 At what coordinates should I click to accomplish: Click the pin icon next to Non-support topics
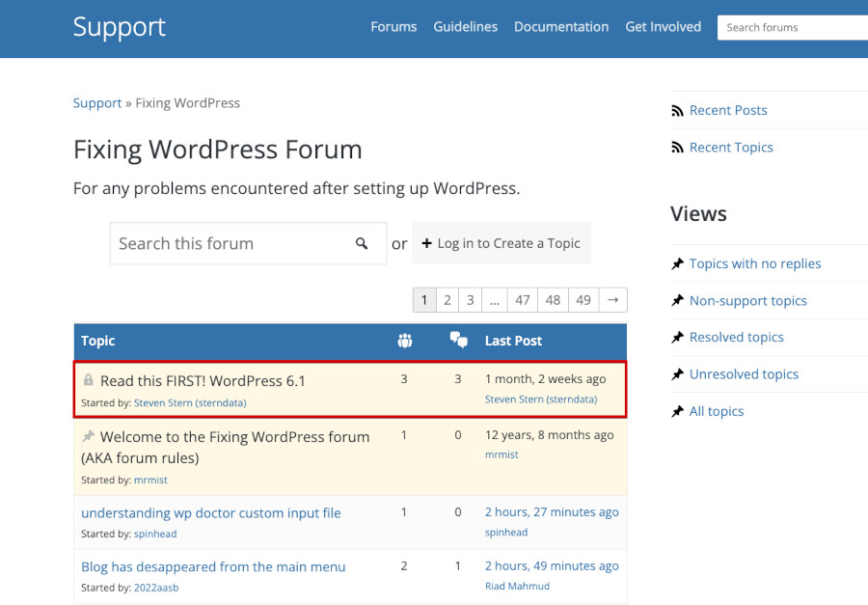tap(678, 300)
